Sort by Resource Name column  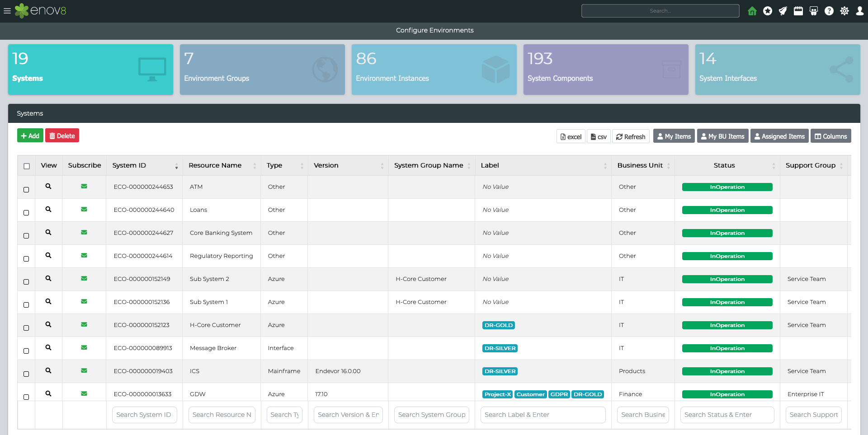coord(222,165)
